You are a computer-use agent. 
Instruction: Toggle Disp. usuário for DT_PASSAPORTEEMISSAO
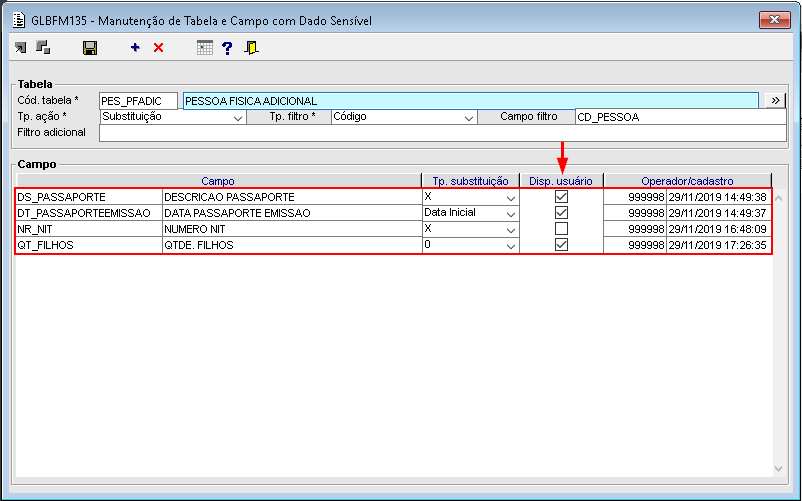click(562, 212)
